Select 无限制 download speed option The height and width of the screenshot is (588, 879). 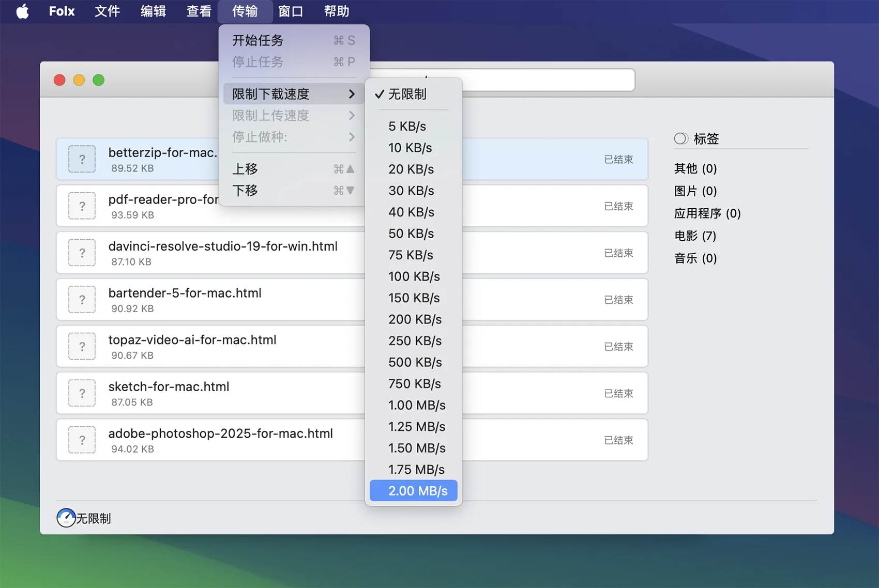pyautogui.click(x=414, y=94)
